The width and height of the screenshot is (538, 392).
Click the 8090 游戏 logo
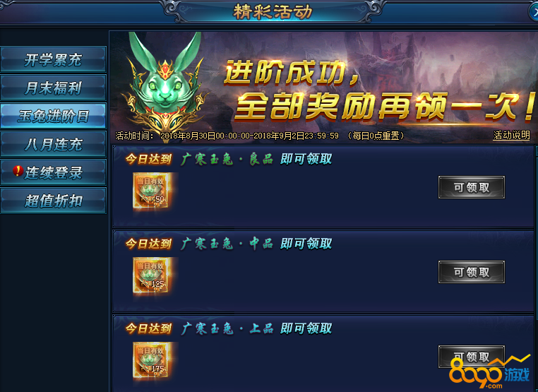pos(489,373)
